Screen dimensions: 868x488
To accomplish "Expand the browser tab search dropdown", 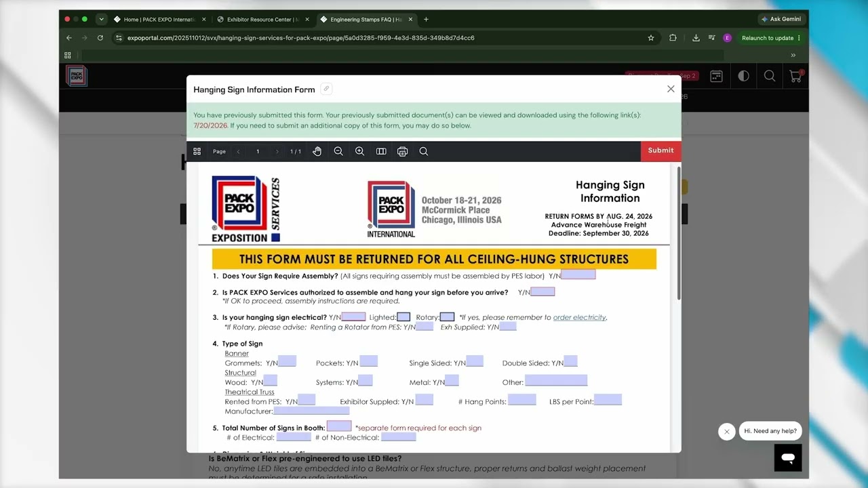I will [x=101, y=19].
